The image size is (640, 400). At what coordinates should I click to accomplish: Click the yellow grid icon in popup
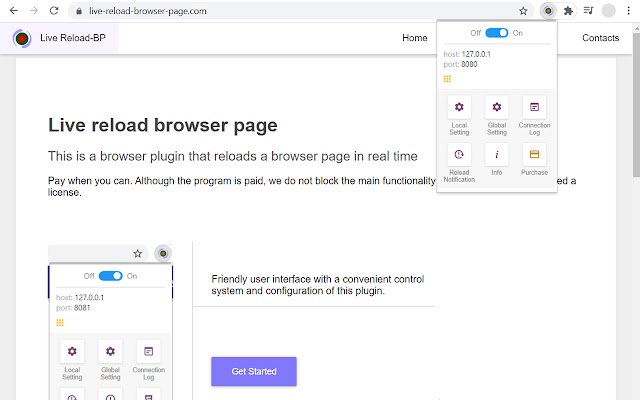[447, 79]
